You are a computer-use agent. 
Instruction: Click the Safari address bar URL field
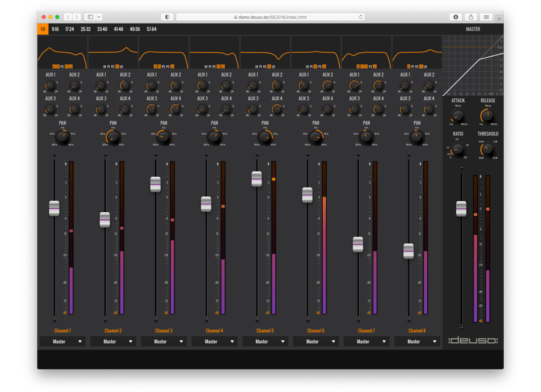(x=270, y=17)
